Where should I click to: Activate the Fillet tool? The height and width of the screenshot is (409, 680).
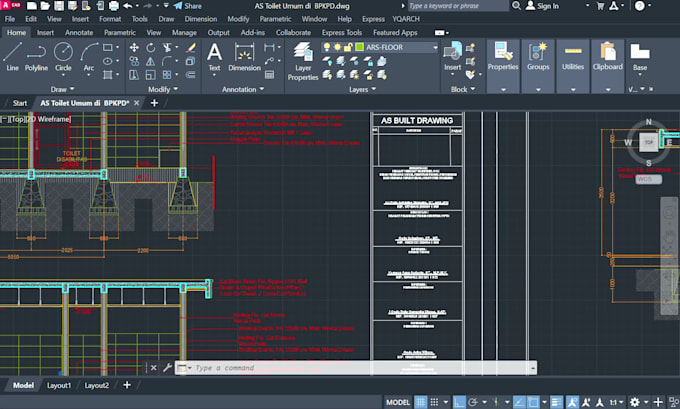click(167, 61)
